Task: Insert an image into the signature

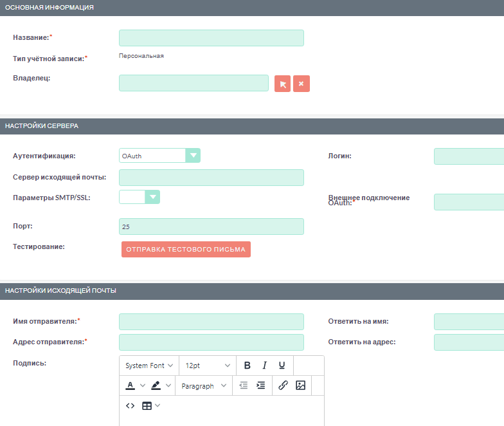Action: point(300,385)
